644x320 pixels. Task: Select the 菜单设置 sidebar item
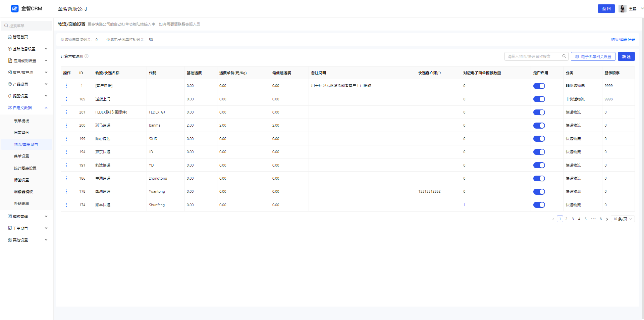pyautogui.click(x=21, y=156)
